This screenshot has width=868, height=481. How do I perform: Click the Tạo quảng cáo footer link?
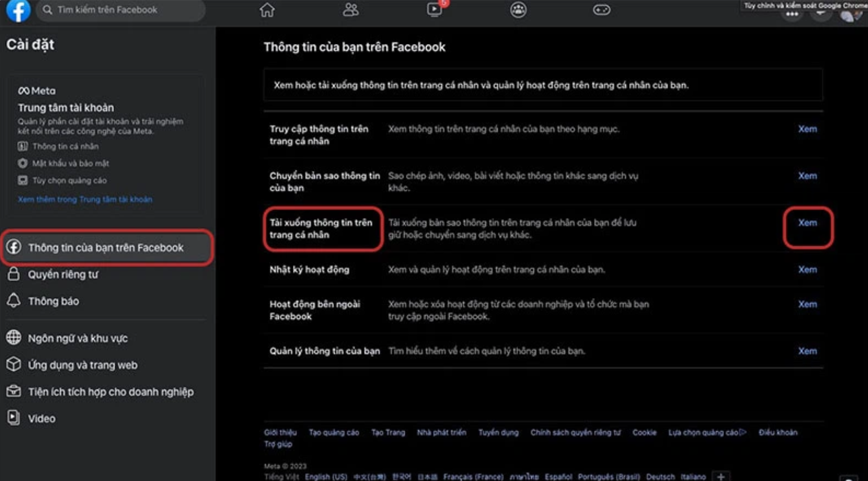click(x=334, y=432)
